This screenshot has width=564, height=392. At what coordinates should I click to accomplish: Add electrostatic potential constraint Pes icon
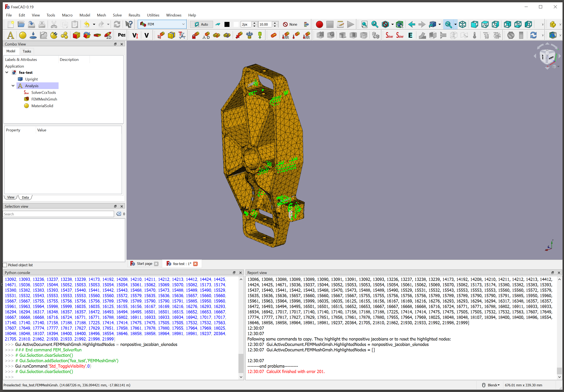122,35
